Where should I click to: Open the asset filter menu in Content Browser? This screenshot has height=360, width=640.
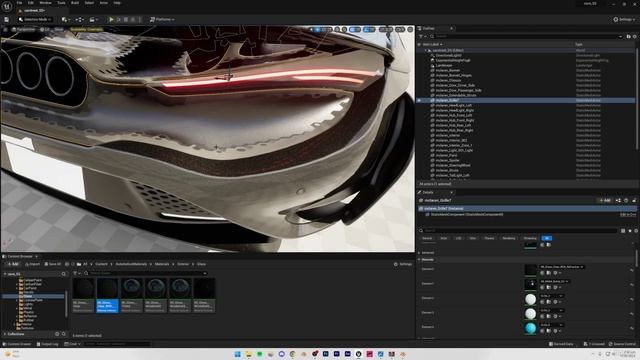[x=76, y=273]
